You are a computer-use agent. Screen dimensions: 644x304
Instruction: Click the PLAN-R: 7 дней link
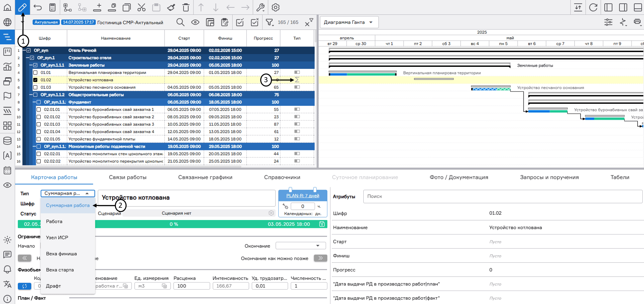303,196
